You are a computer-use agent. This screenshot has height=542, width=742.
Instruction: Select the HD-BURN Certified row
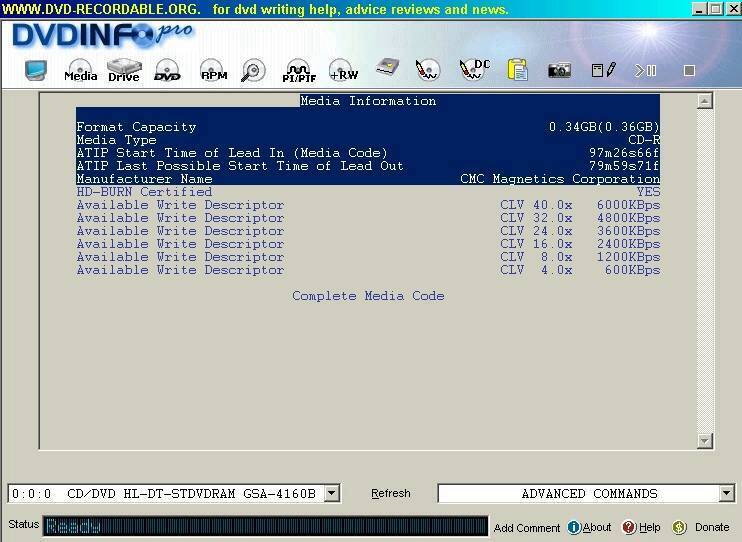pyautogui.click(x=368, y=192)
